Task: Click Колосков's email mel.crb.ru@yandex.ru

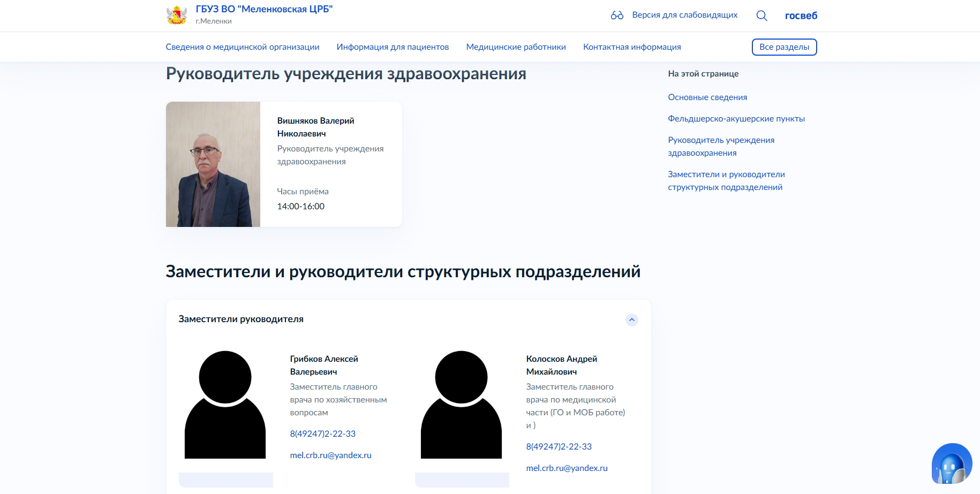Action: click(x=567, y=468)
